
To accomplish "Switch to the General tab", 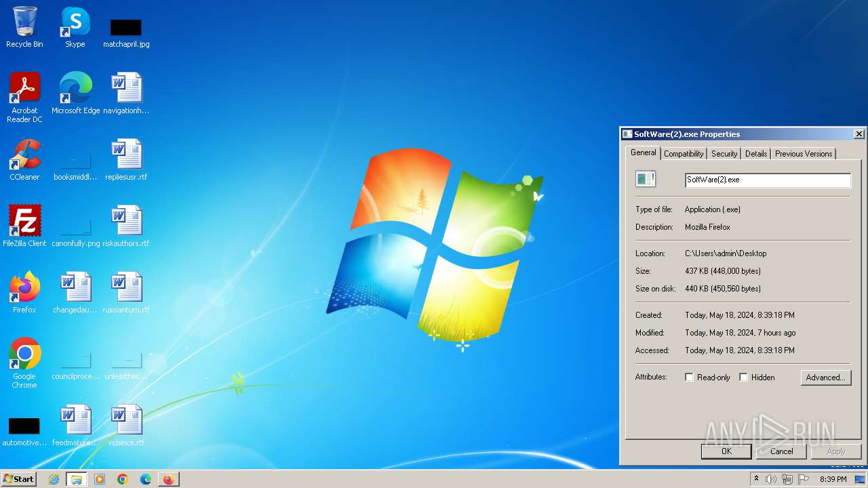I will [643, 152].
